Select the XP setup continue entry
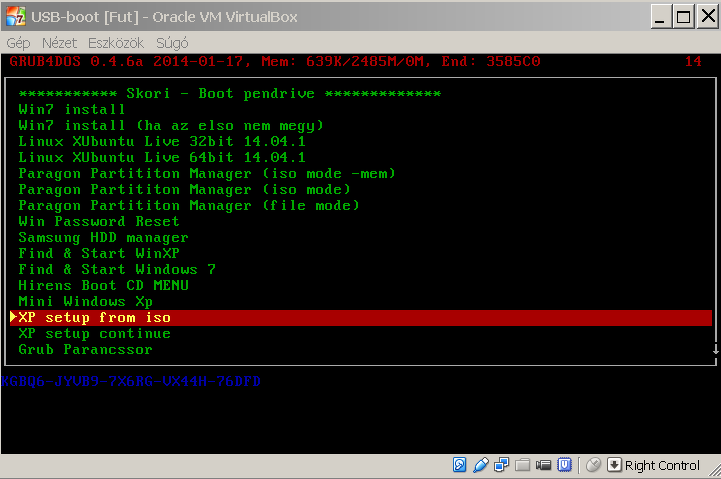Screen dimensions: 721x479 pyautogui.click(x=94, y=334)
